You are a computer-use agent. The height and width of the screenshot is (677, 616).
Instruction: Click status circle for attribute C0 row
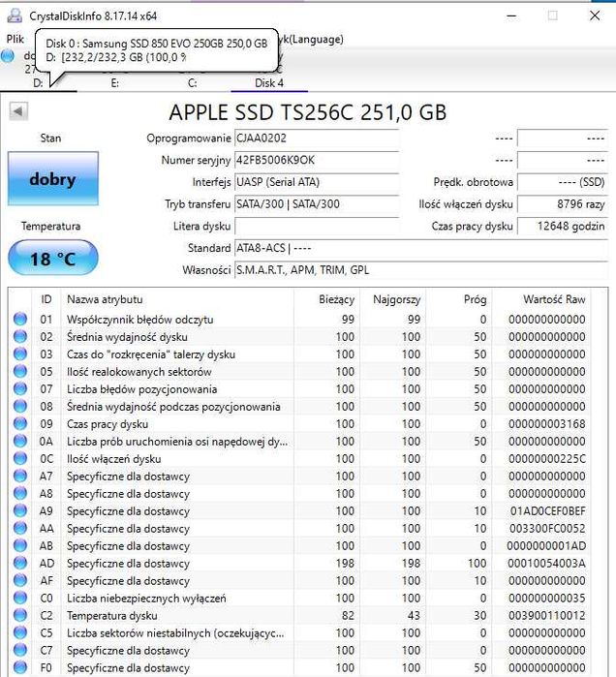(20, 598)
